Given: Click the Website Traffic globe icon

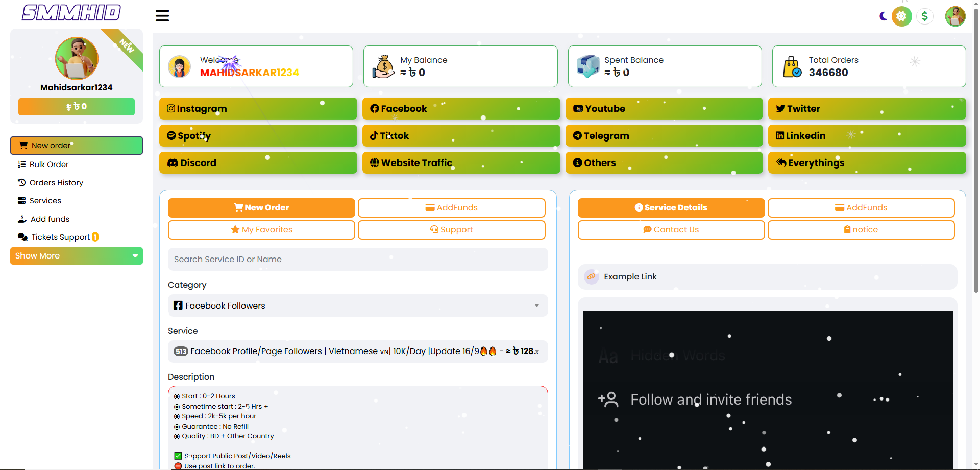Looking at the screenshot, I should point(375,163).
